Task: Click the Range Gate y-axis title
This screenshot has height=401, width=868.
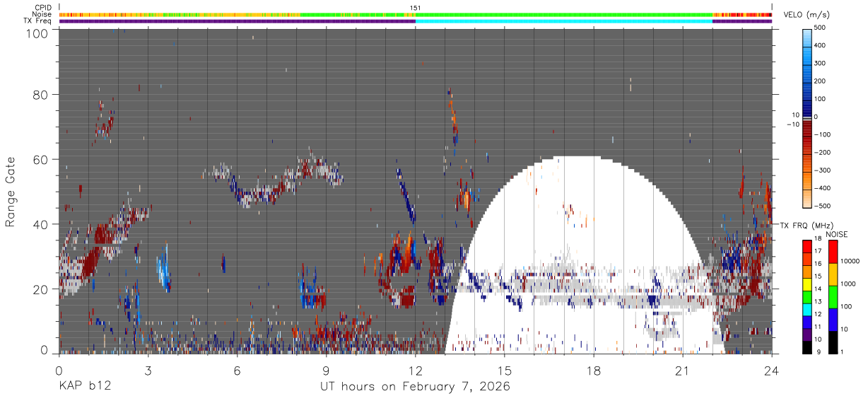Action: [x=11, y=192]
